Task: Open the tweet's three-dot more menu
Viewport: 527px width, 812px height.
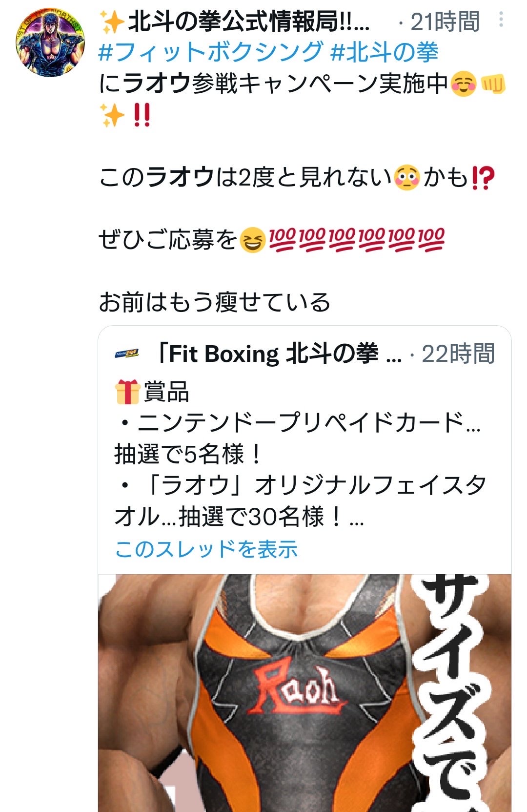Action: (501, 20)
